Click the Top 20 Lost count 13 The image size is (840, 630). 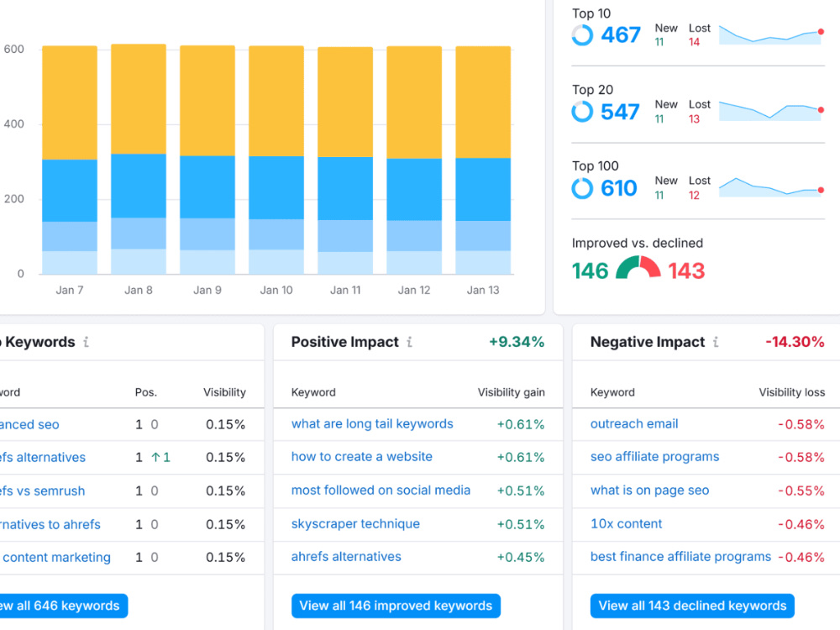[x=695, y=119]
